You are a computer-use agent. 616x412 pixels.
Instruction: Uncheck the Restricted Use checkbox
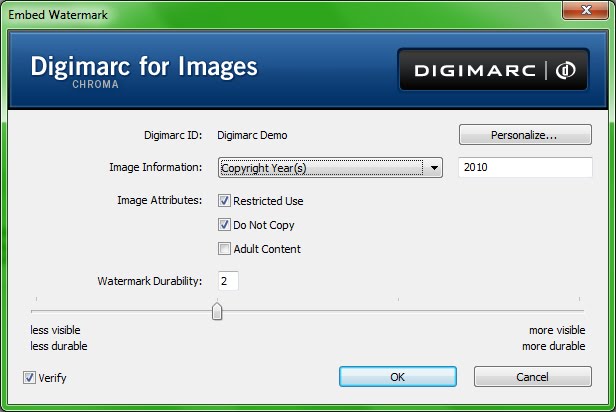click(224, 201)
